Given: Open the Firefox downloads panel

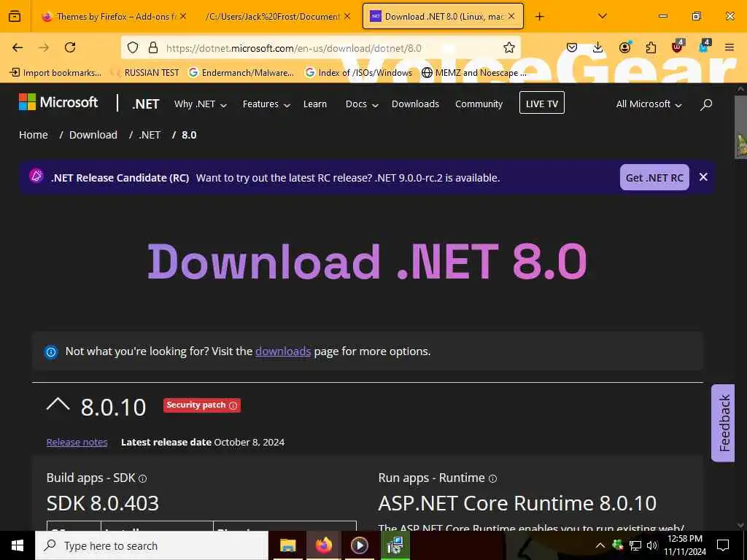Looking at the screenshot, I should [x=598, y=47].
